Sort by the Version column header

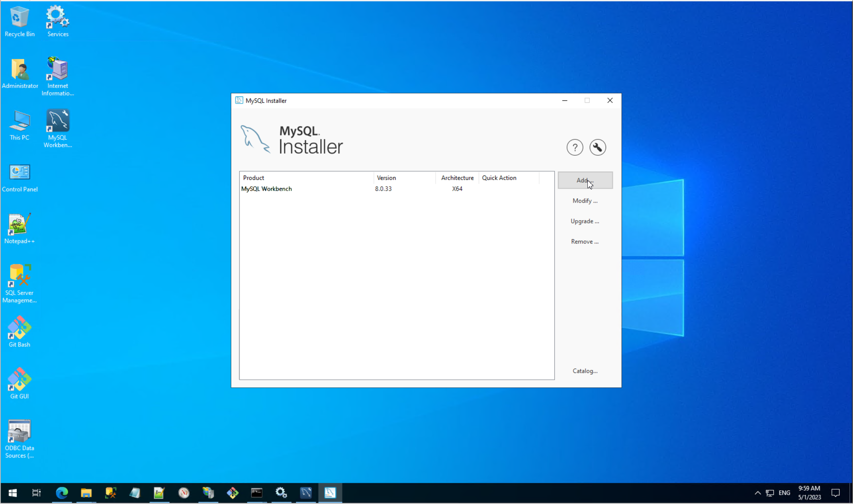[404, 178]
